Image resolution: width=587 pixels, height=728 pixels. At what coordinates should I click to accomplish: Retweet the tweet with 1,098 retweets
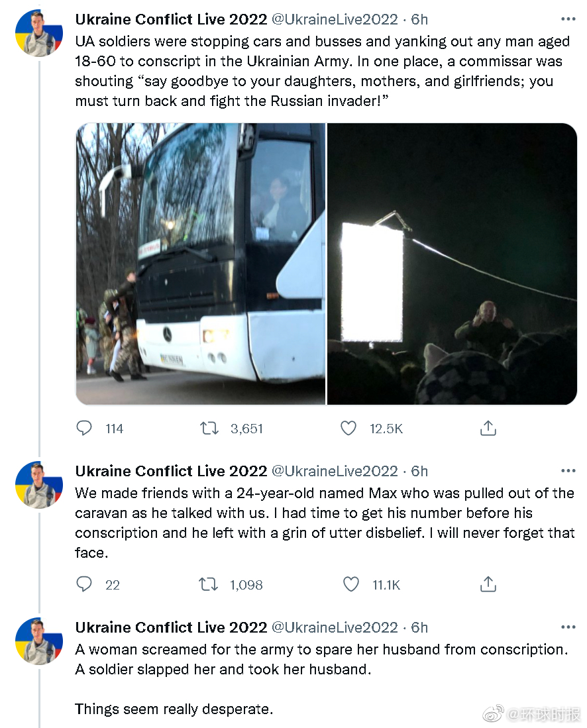pyautogui.click(x=209, y=584)
